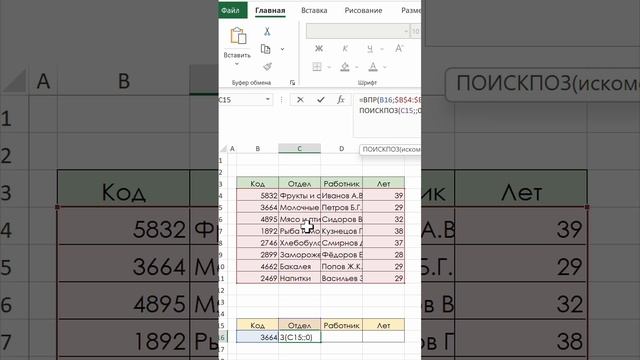Select row 16 cell containing 3664

(258, 337)
